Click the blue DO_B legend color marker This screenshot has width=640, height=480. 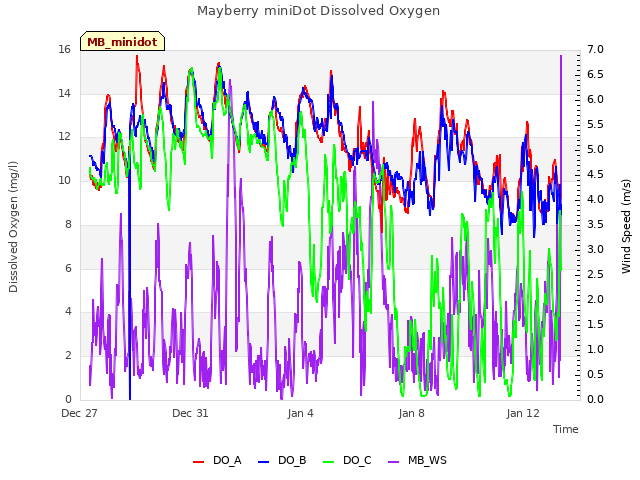pos(264,462)
